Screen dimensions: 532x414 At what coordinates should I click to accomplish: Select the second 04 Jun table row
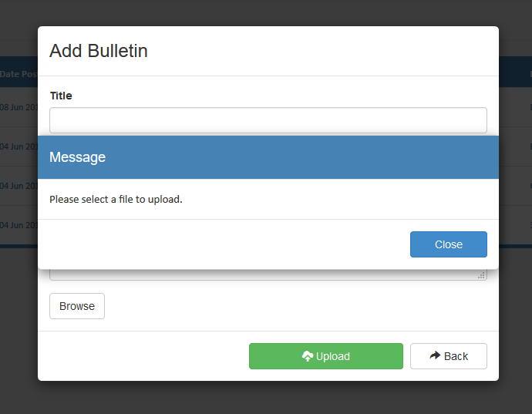pyautogui.click(x=19, y=186)
